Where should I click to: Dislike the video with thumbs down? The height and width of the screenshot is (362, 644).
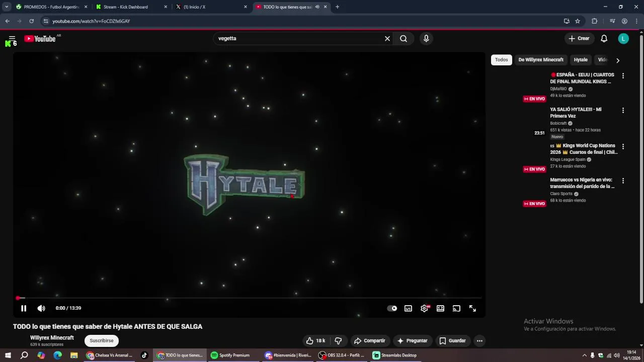[338, 340]
